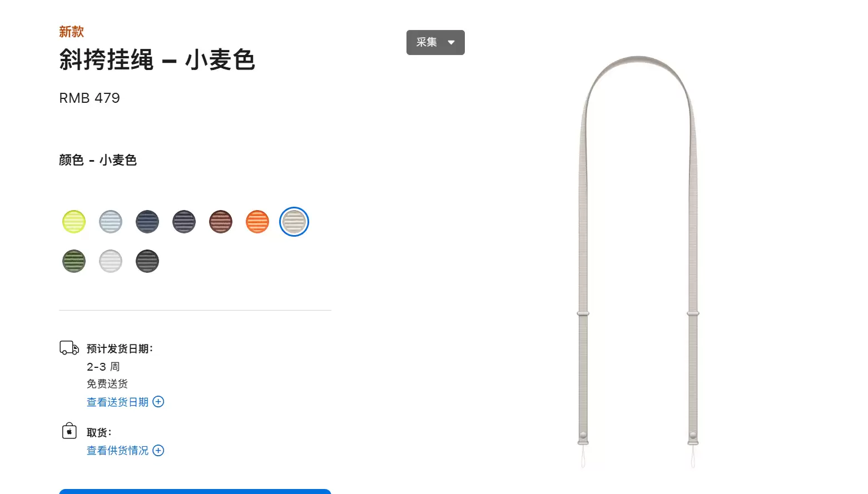Open the 查看供货情况 link
This screenshot has height=494, width=868.
pyautogui.click(x=118, y=451)
